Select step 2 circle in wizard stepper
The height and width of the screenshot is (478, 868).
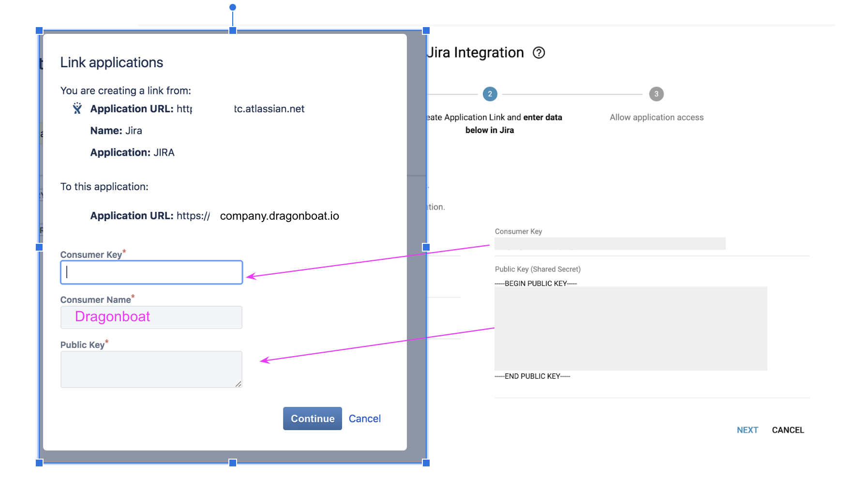click(x=490, y=94)
